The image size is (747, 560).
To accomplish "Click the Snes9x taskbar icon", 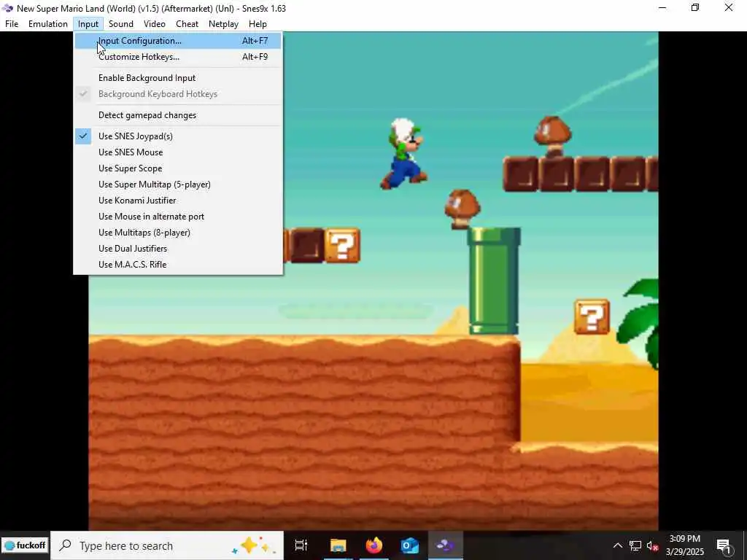I will [x=446, y=545].
